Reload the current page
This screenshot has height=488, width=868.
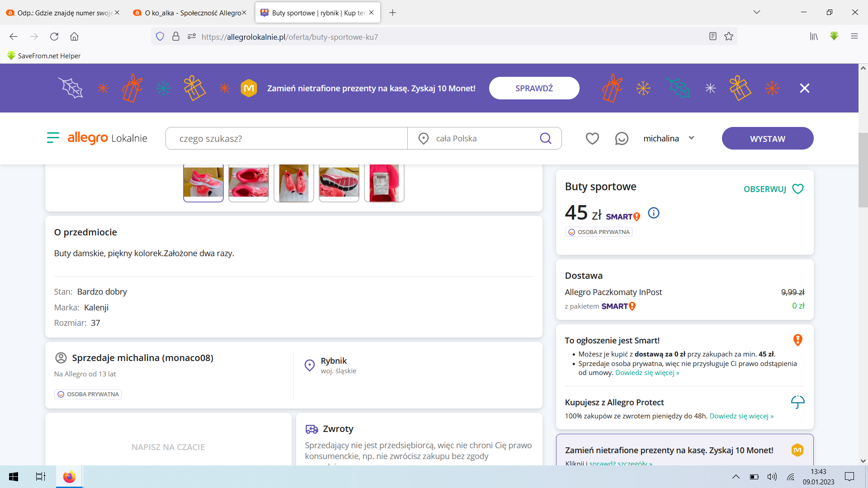54,37
